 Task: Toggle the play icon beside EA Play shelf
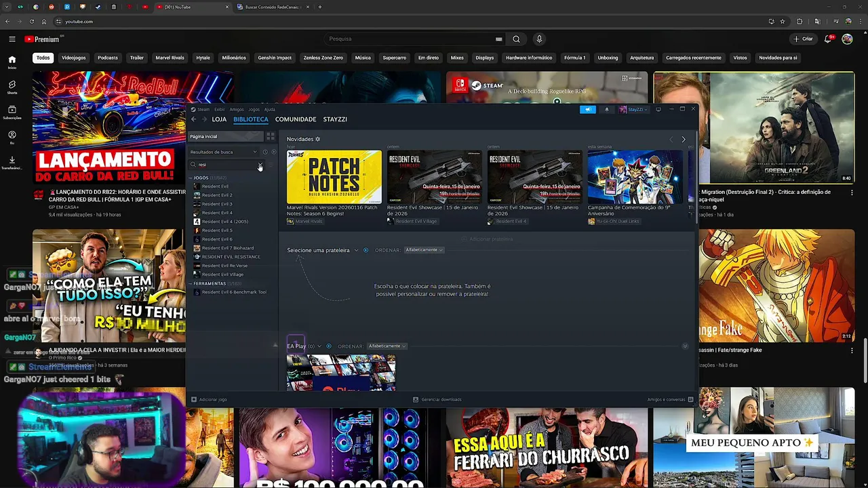pos(329,346)
